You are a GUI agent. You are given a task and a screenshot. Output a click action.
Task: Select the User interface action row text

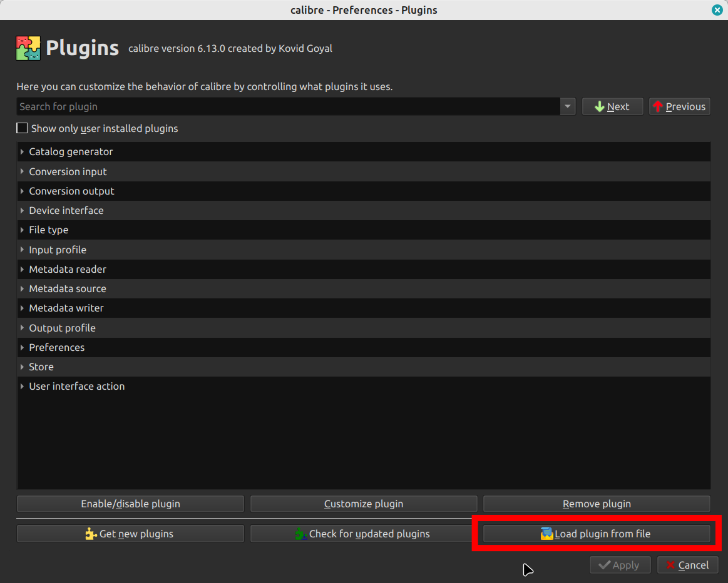(x=76, y=387)
